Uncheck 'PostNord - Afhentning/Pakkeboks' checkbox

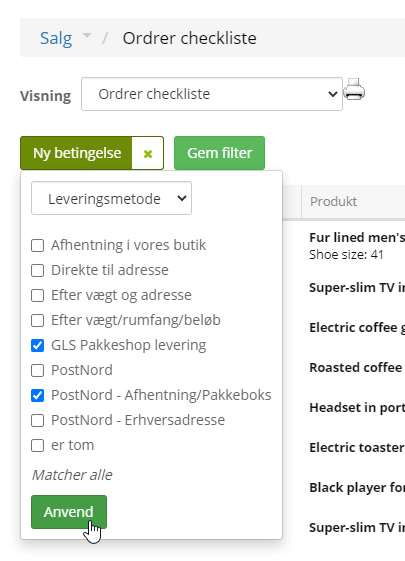[x=38, y=396]
